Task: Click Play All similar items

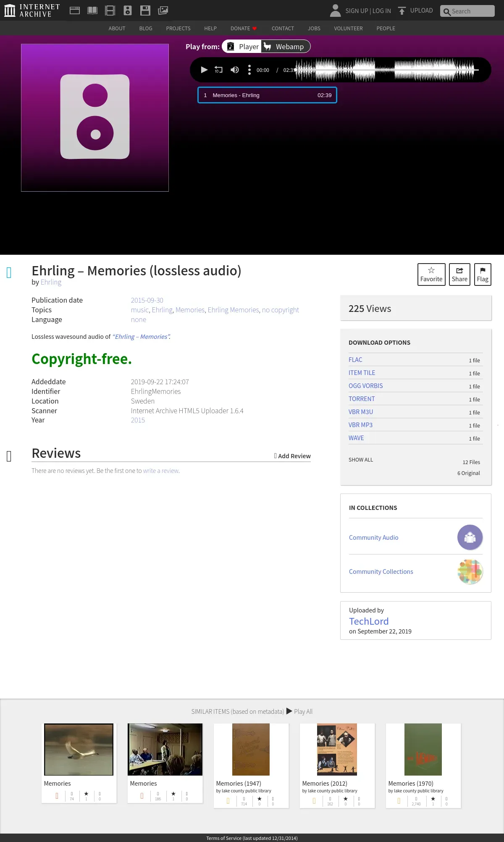Action: coord(299,712)
